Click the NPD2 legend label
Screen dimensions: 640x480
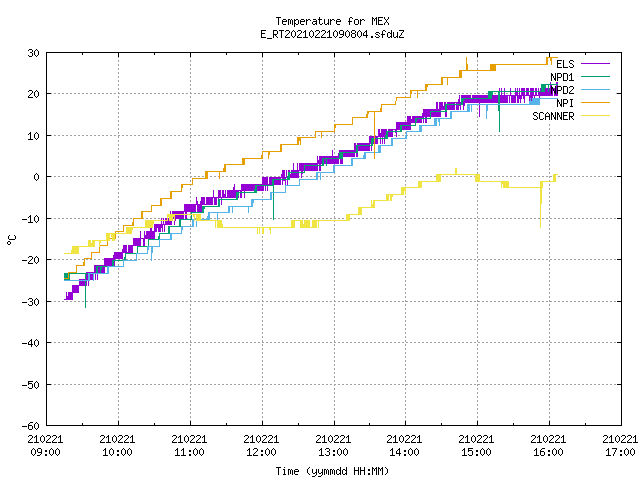pyautogui.click(x=562, y=90)
